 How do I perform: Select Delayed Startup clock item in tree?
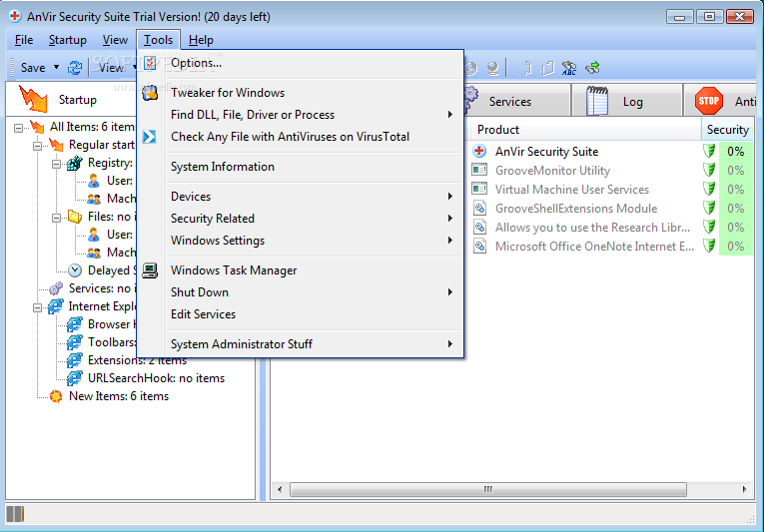tap(101, 270)
